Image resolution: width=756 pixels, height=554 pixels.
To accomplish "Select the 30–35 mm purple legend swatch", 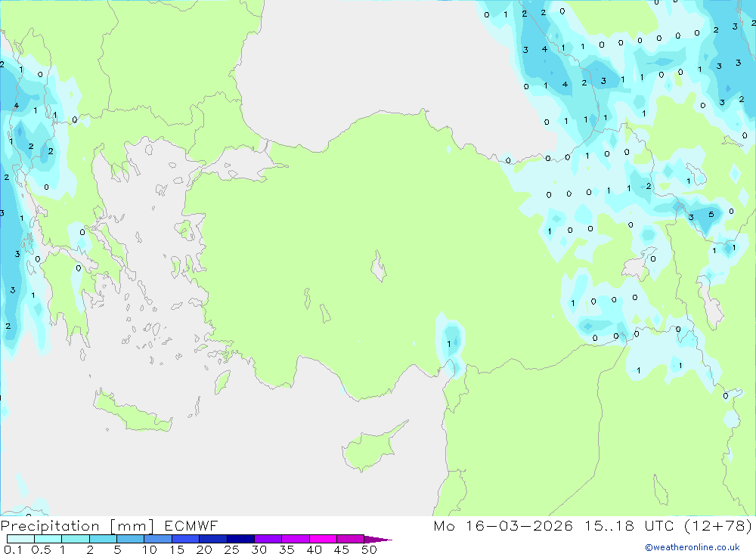I will (x=268, y=539).
